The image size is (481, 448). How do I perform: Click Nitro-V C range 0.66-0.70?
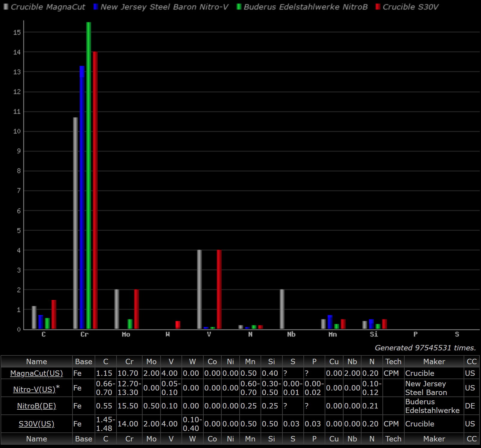[x=105, y=388]
